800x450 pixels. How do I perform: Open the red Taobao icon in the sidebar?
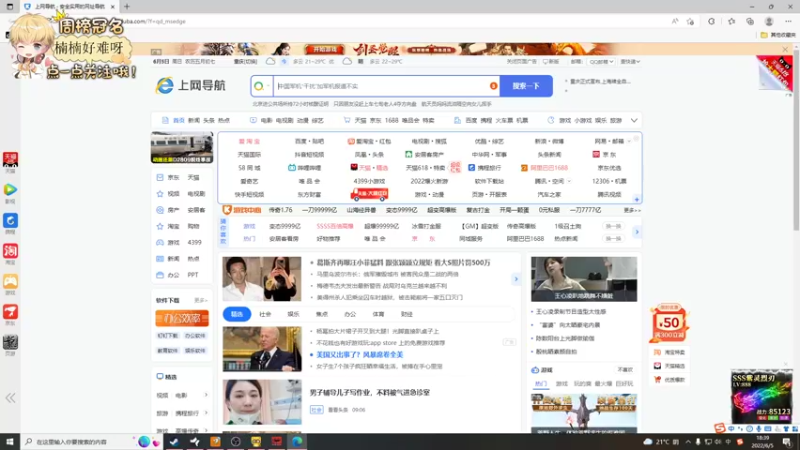point(10,251)
